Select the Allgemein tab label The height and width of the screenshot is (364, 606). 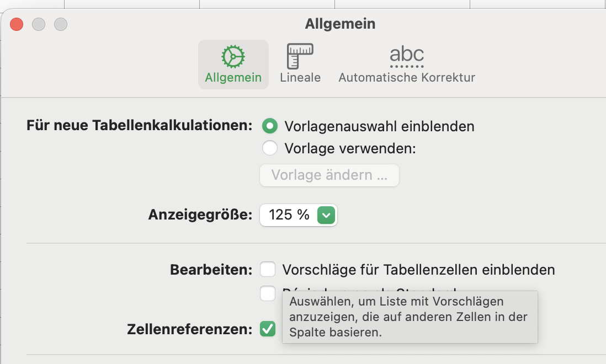click(x=233, y=78)
